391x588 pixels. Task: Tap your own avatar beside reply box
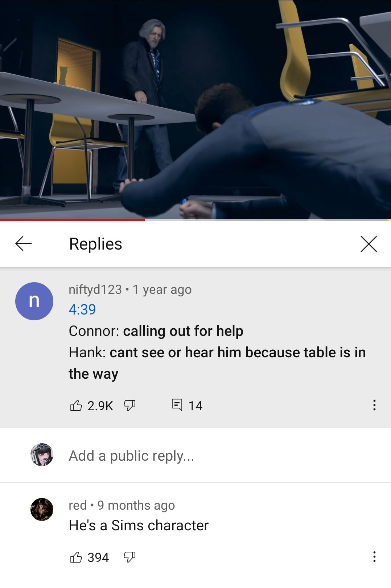(x=42, y=455)
